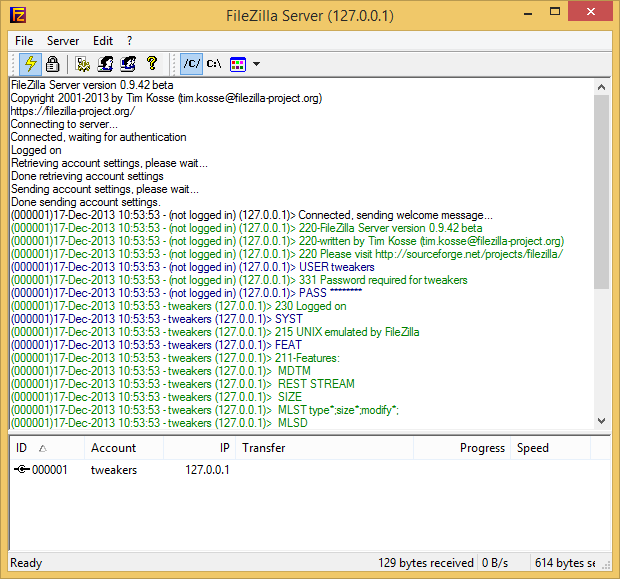Image resolution: width=620 pixels, height=579 pixels.
Task: Open the Edit menu
Action: (x=103, y=41)
